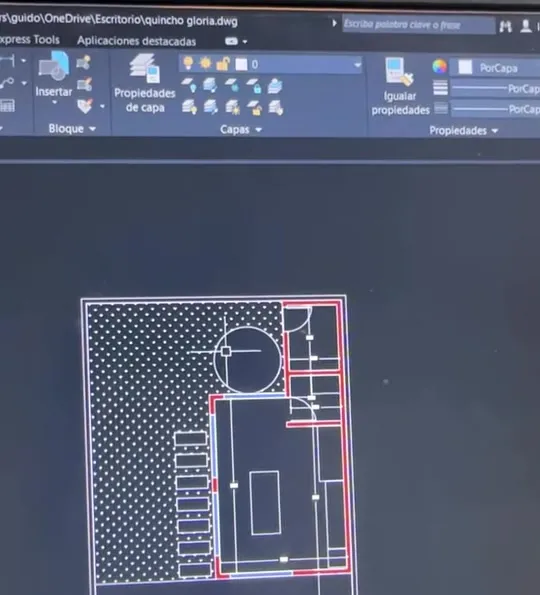
Task: Expand the Insertar dropdown arrow
Action: coord(54,103)
